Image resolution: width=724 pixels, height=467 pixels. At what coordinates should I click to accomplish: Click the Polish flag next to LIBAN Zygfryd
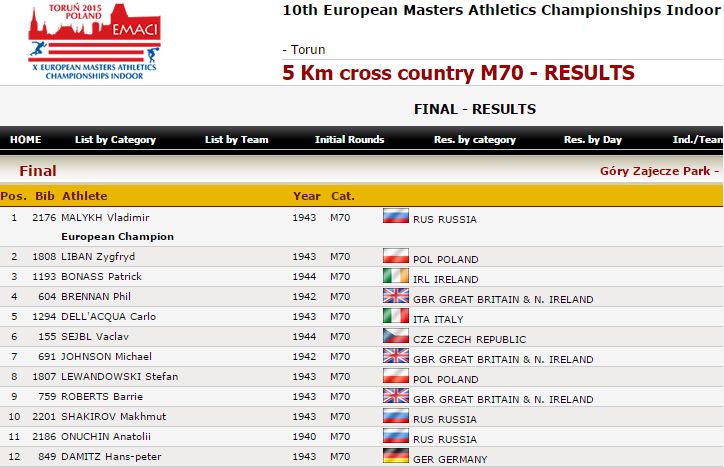point(396,256)
